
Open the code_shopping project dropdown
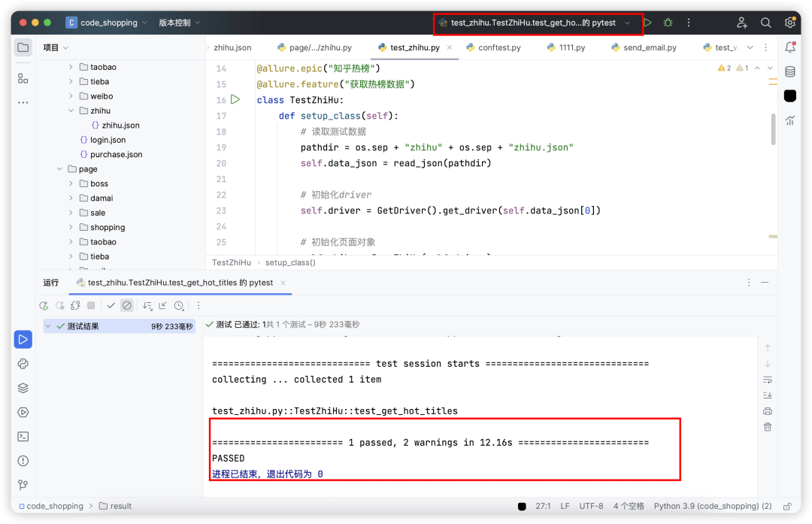pyautogui.click(x=107, y=23)
